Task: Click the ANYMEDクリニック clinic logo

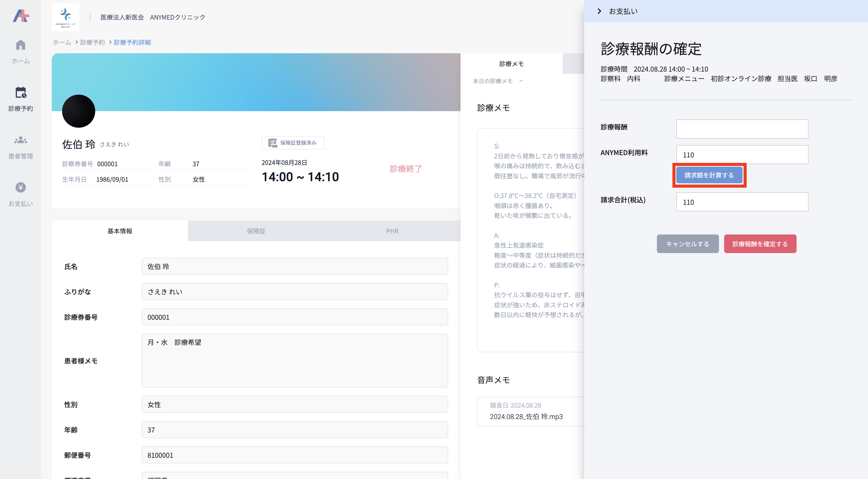Action: coord(66,17)
